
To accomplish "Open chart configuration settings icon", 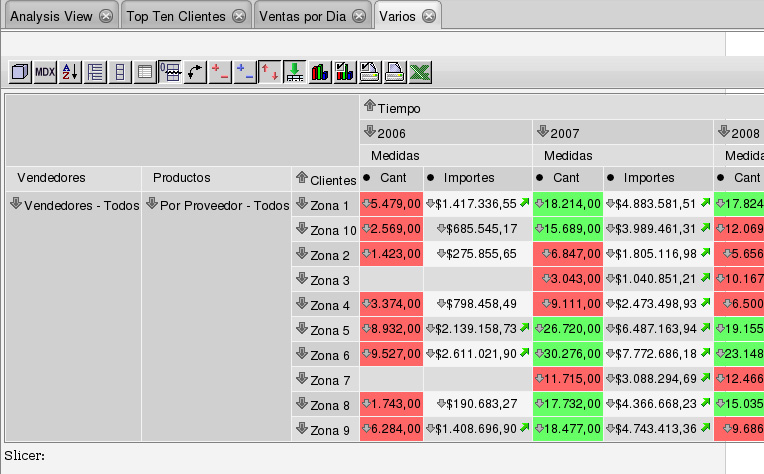I will point(345,72).
